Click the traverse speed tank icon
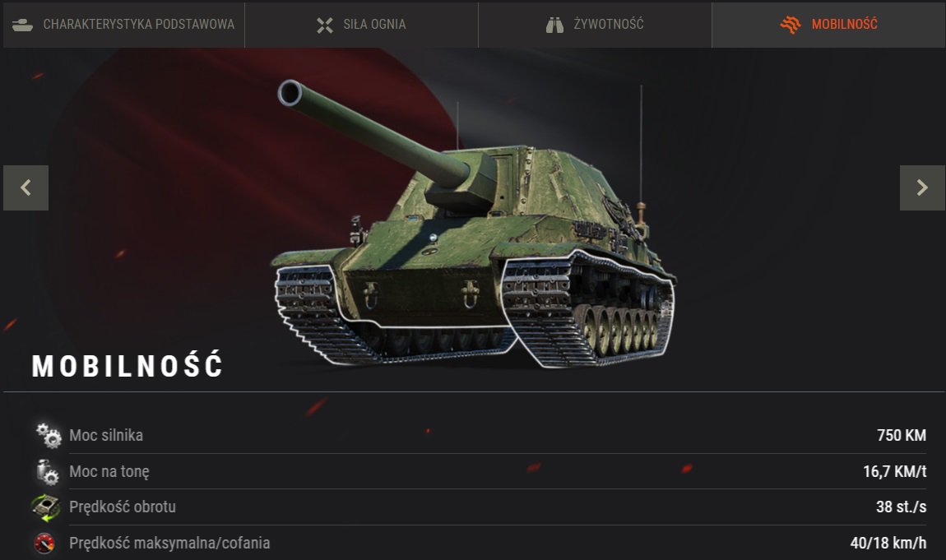Viewport: 946px width, 560px height. (x=46, y=507)
